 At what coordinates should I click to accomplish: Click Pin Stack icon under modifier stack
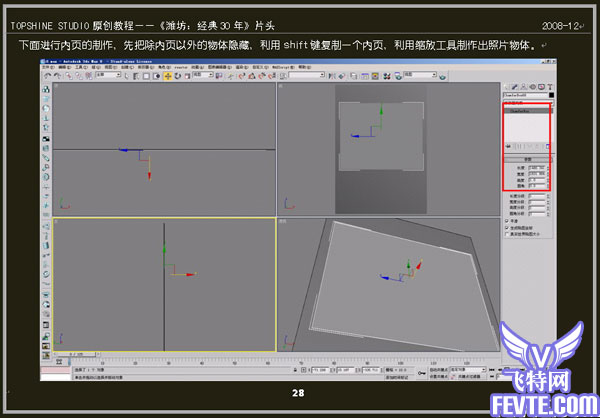[x=508, y=146]
